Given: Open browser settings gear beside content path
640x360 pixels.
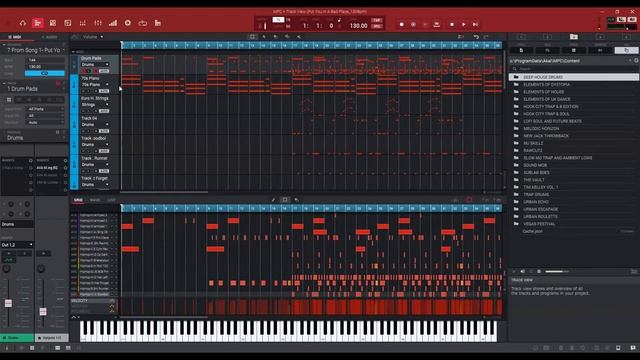Looking at the screenshot, I should (636, 60).
